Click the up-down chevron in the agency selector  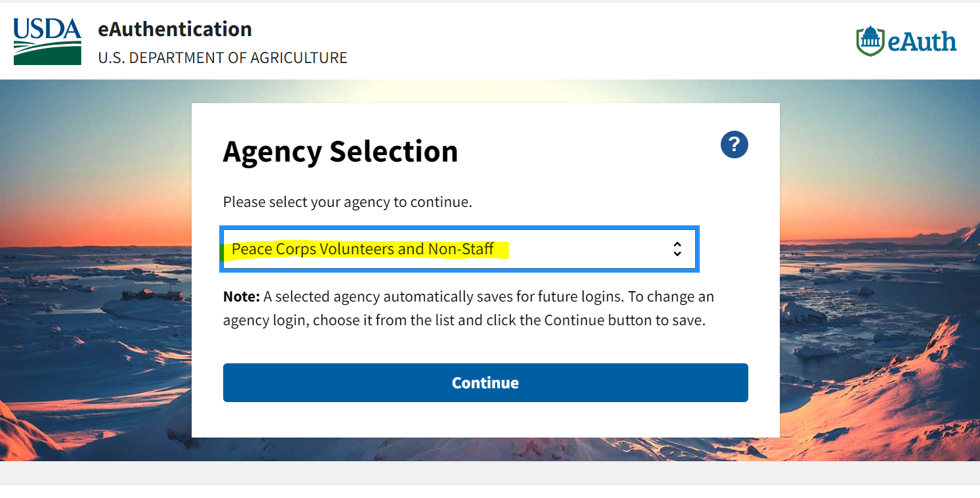(x=677, y=249)
